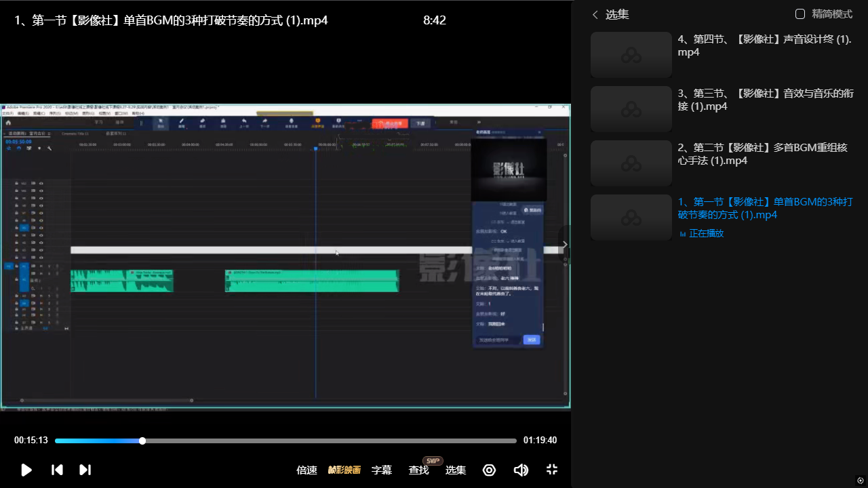Click the SVIP badge above 查找
The width and height of the screenshot is (868, 488).
tap(433, 461)
